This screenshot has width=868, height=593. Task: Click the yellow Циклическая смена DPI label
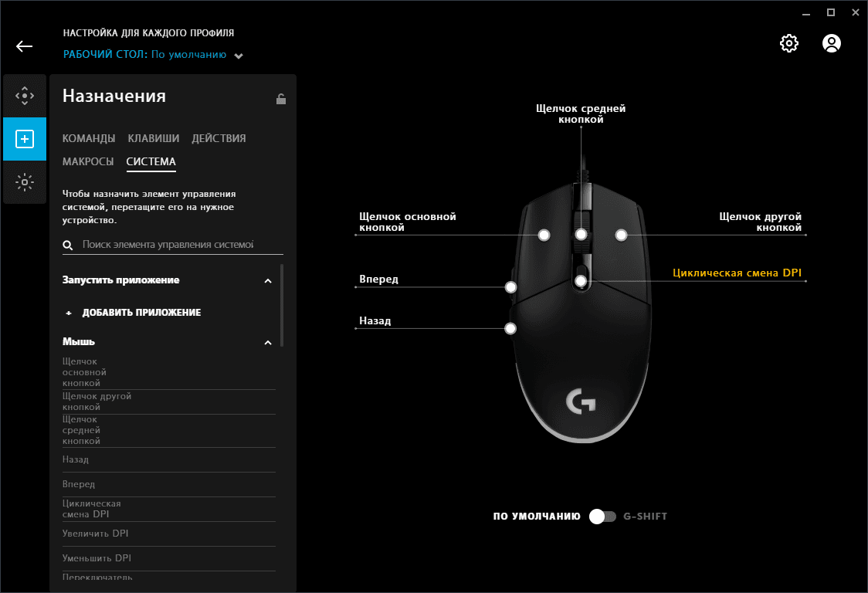[737, 273]
